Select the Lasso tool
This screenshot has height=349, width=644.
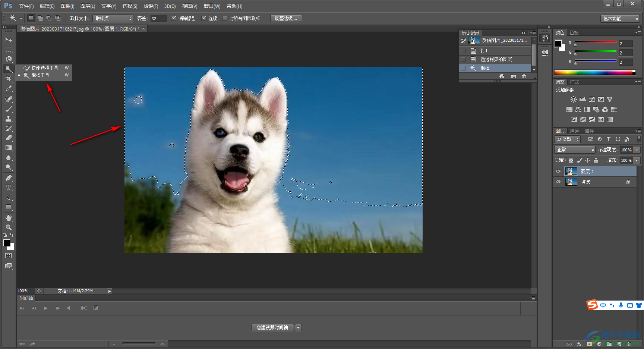(x=8, y=59)
